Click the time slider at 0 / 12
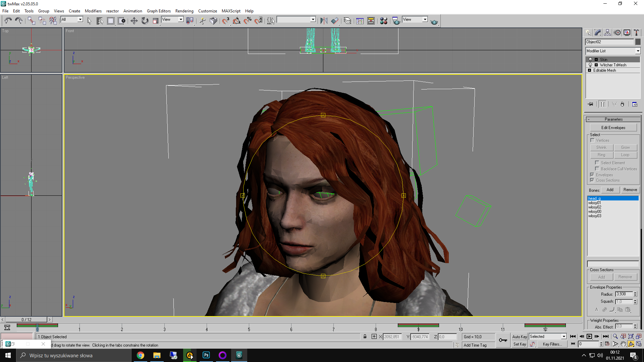Viewport: 644px width, 362px height. pyautogui.click(x=26, y=320)
